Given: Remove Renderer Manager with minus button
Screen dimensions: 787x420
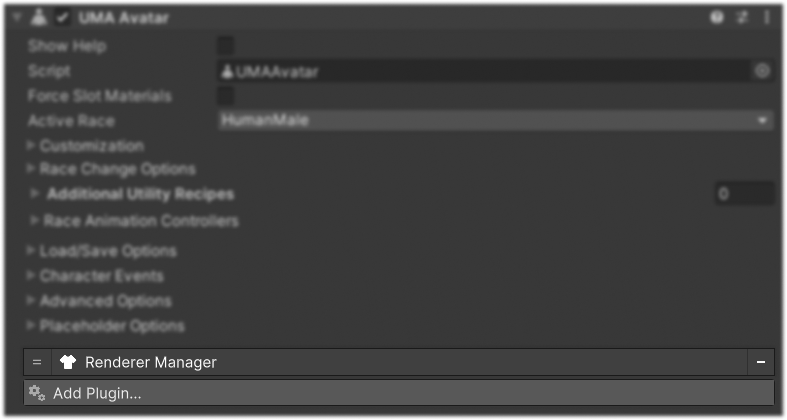Looking at the screenshot, I should tap(761, 362).
